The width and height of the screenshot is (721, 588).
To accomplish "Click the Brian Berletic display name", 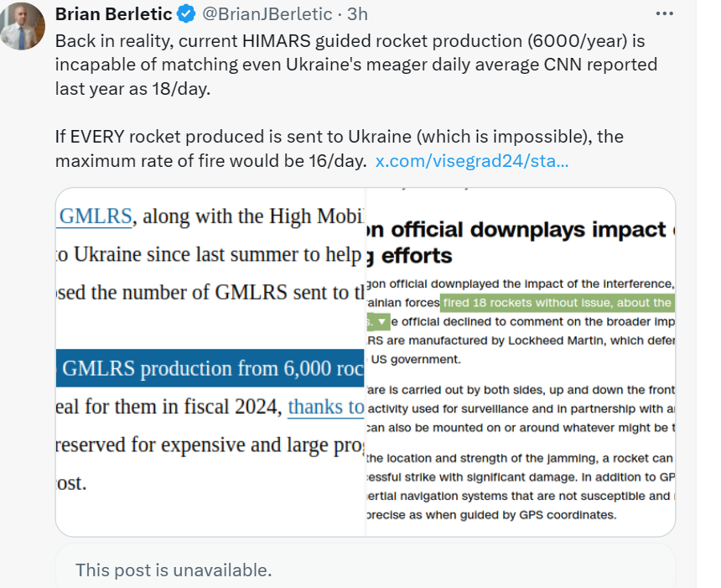I will pos(114,15).
